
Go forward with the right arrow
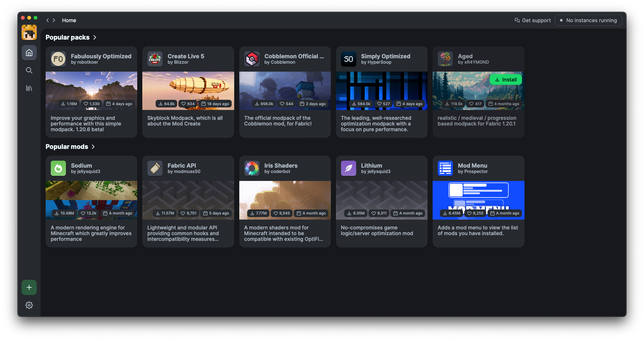(54, 20)
